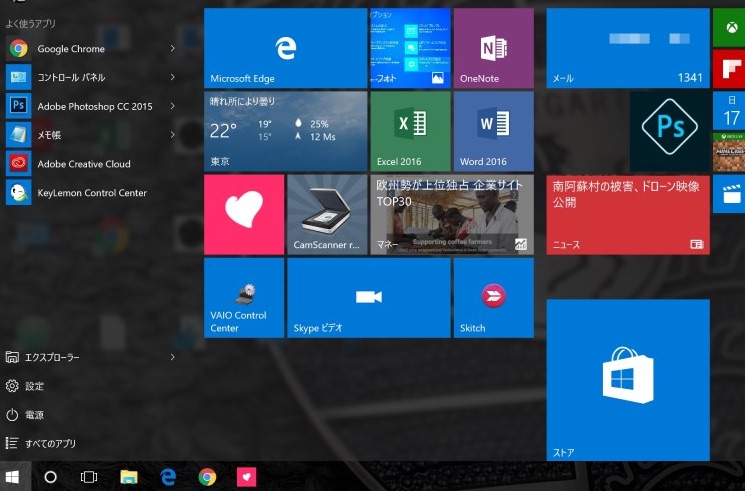Launch the Excel 2016 tile
The width and height of the screenshot is (745, 491).
[411, 131]
